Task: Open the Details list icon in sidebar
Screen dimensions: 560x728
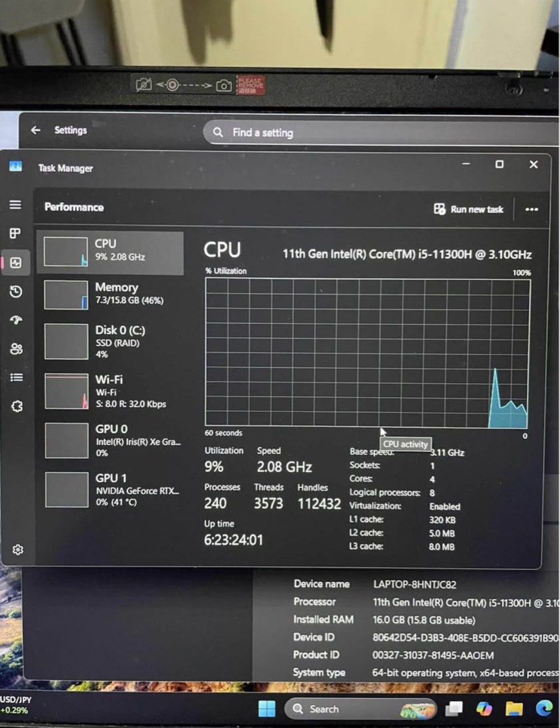Action: [17, 377]
